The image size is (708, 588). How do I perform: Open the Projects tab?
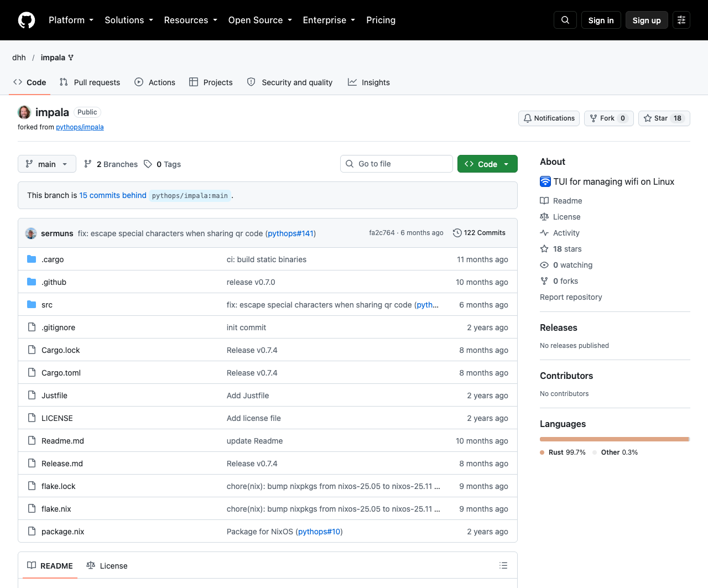[211, 82]
